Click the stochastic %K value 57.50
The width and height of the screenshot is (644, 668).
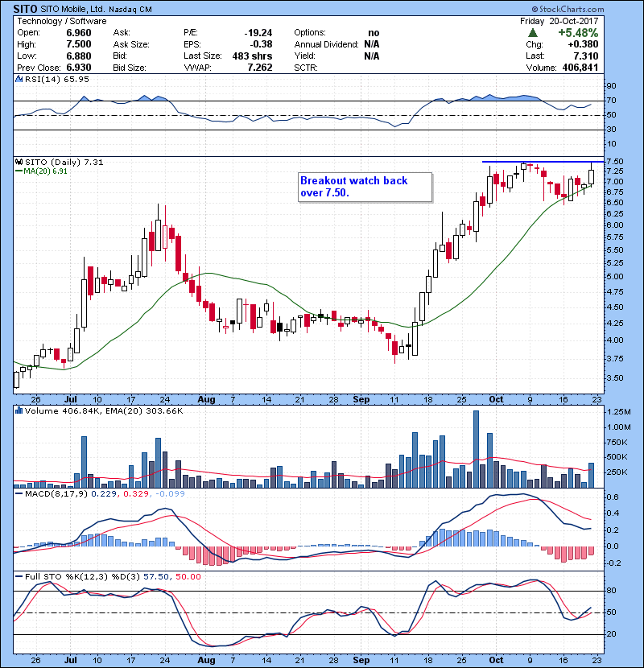point(156,577)
